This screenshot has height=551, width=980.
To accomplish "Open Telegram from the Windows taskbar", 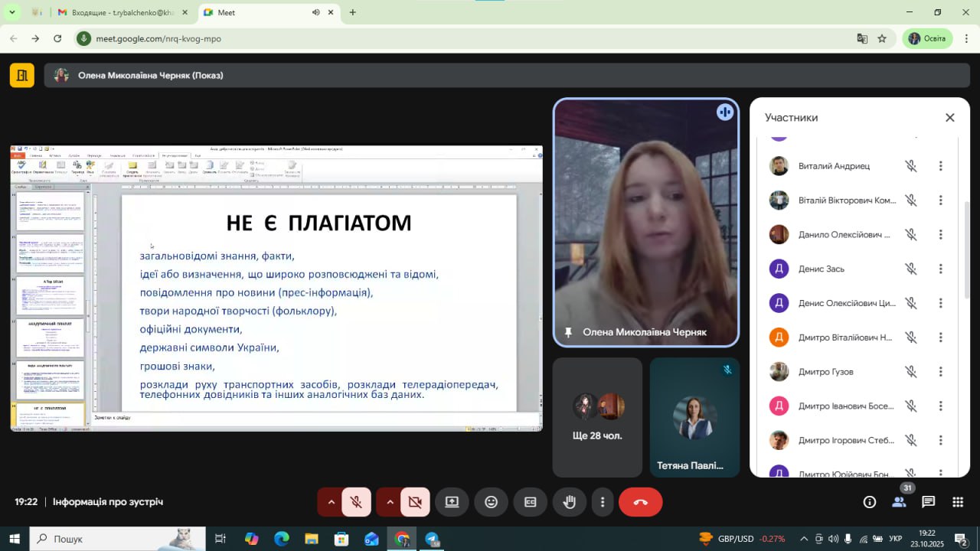I will [432, 539].
